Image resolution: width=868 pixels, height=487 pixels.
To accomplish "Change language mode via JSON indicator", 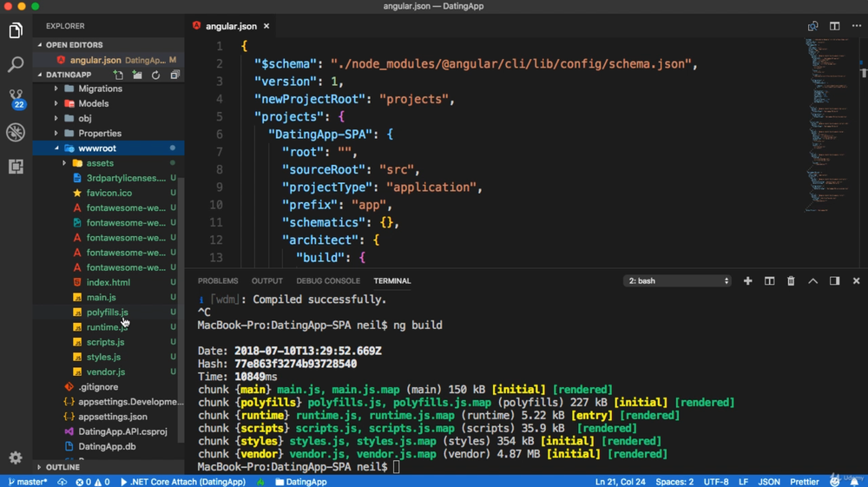I will pyautogui.click(x=769, y=482).
